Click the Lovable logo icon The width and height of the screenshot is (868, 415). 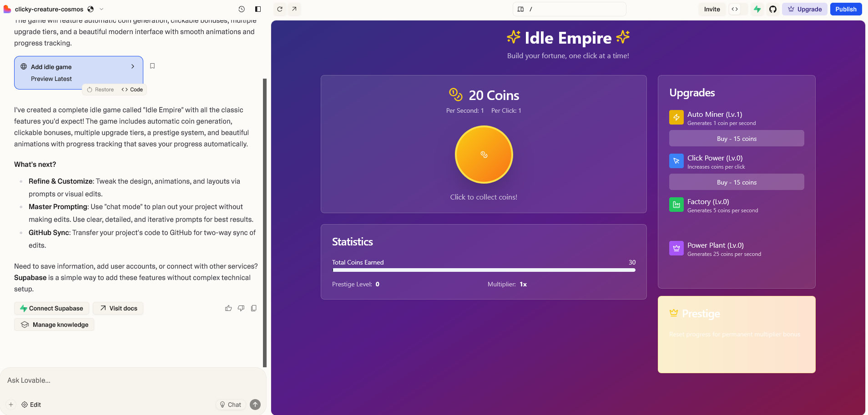[x=7, y=9]
